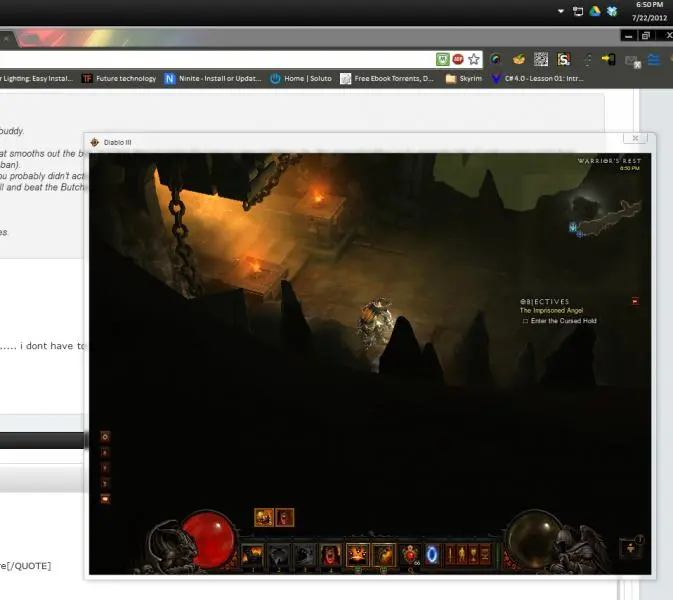Image resolution: width=673 pixels, height=600 pixels.
Task: Click the Adblock Plus extension icon
Action: pos(457,59)
